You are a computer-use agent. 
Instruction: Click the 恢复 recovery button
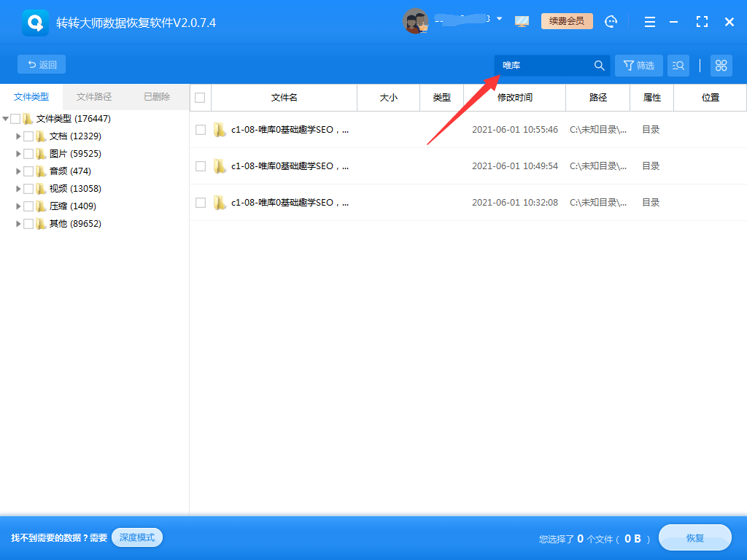tap(694, 537)
